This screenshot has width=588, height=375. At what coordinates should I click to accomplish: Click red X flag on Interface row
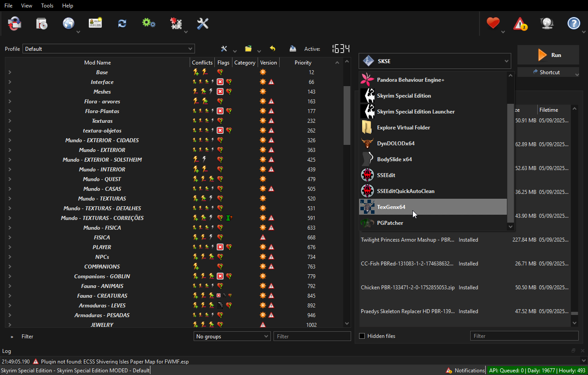(220, 82)
